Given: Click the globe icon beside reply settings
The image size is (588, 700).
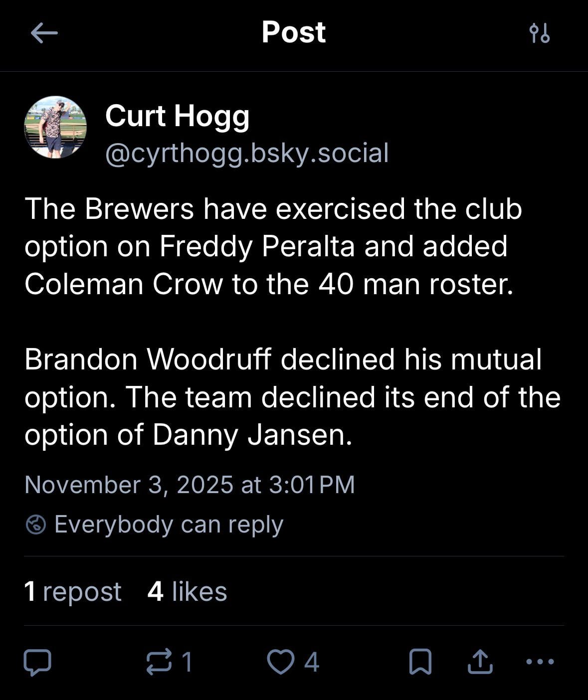Looking at the screenshot, I should tap(36, 525).
